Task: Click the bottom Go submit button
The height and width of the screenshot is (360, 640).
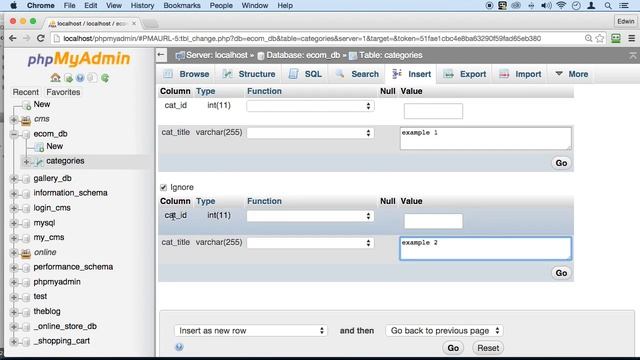Action: click(453, 348)
